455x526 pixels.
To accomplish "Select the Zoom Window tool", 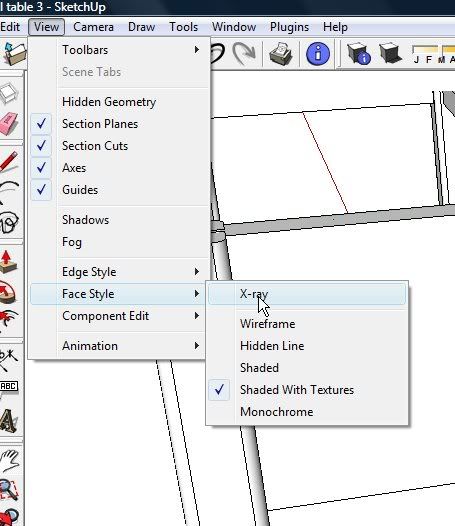I will (x=9, y=489).
